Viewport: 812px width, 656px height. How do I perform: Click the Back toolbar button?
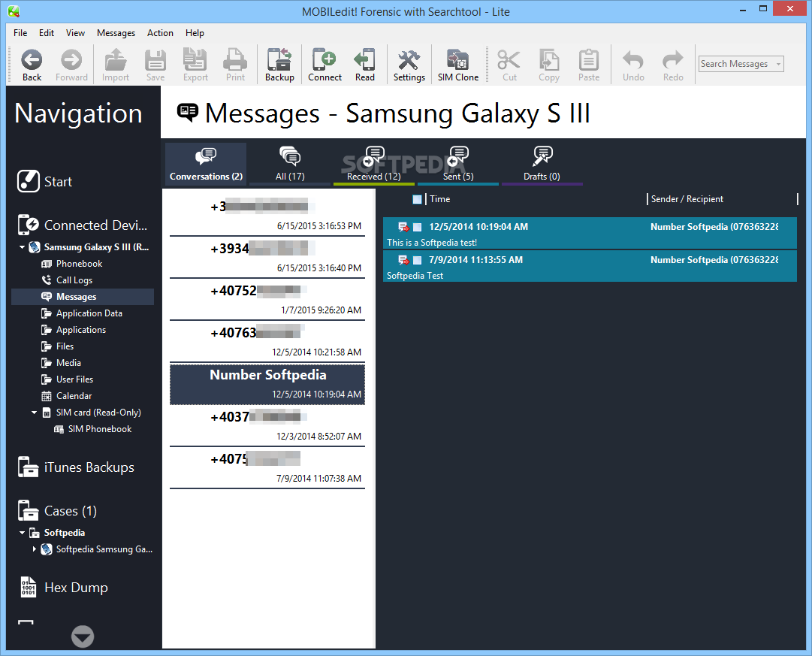[x=32, y=65]
